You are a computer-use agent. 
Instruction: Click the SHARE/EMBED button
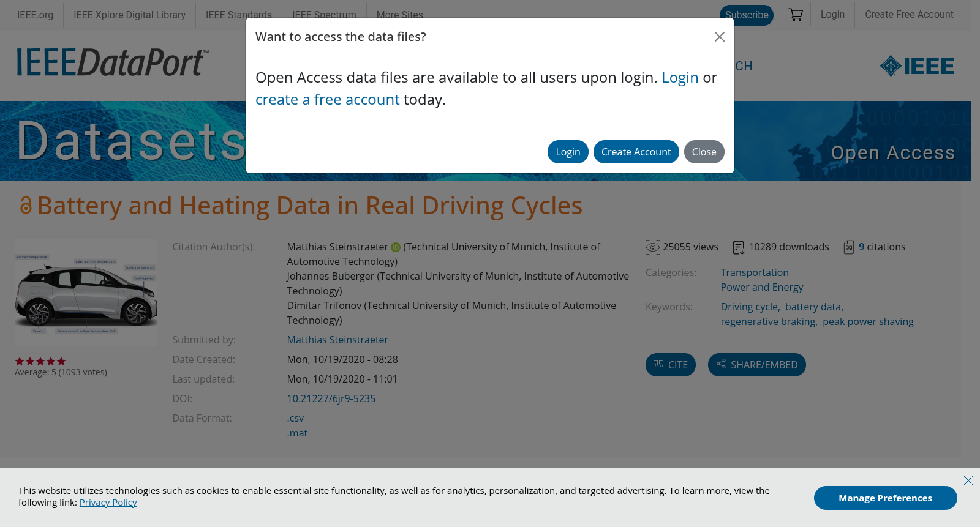[757, 365]
